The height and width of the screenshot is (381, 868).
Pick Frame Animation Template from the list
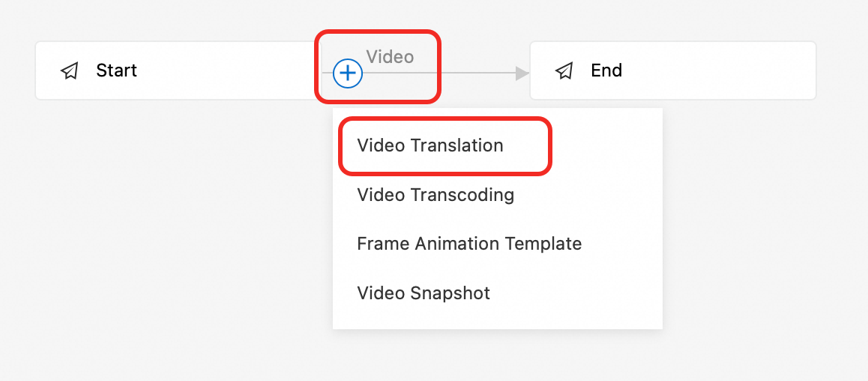click(469, 243)
